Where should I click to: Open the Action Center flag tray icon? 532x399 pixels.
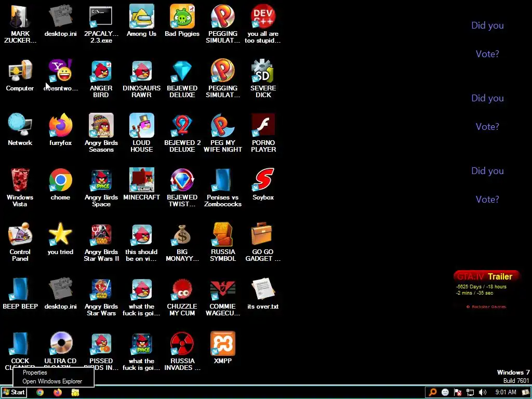458,392
